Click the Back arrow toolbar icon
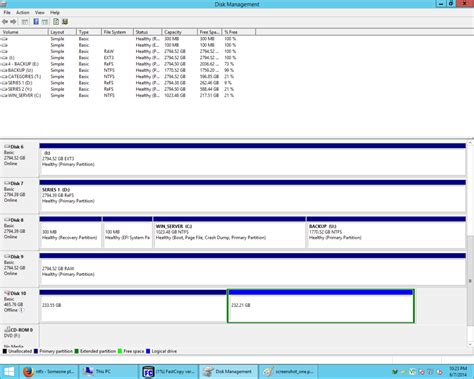This screenshot has width=474, height=379. click(x=5, y=22)
